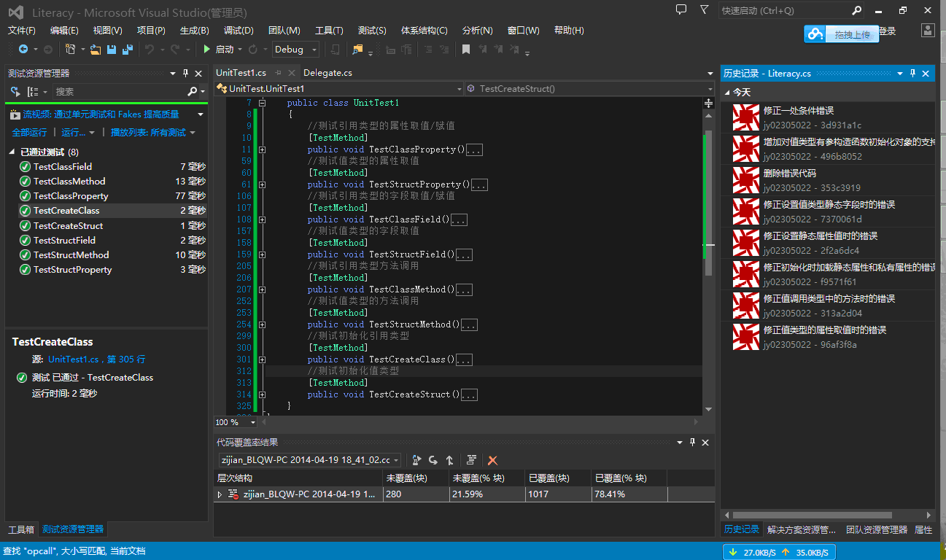This screenshot has height=560, width=946.
Task: Switch to the 解决方案资源管理器 tab
Action: click(x=802, y=530)
